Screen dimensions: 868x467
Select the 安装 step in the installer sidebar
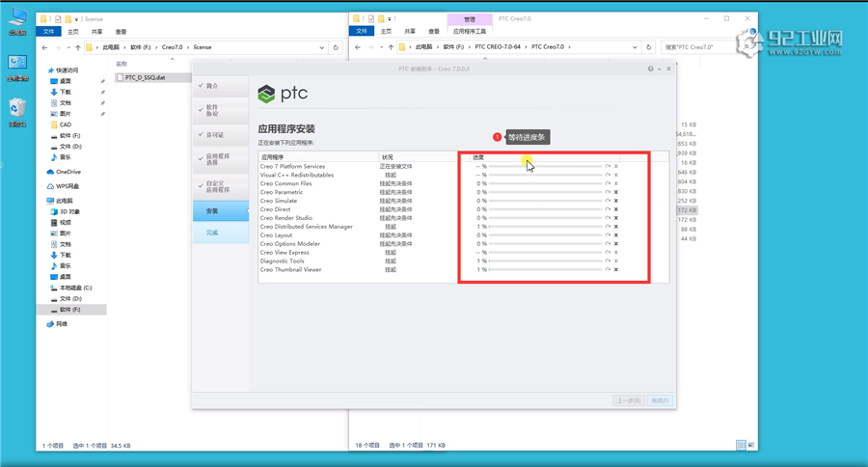click(x=220, y=211)
